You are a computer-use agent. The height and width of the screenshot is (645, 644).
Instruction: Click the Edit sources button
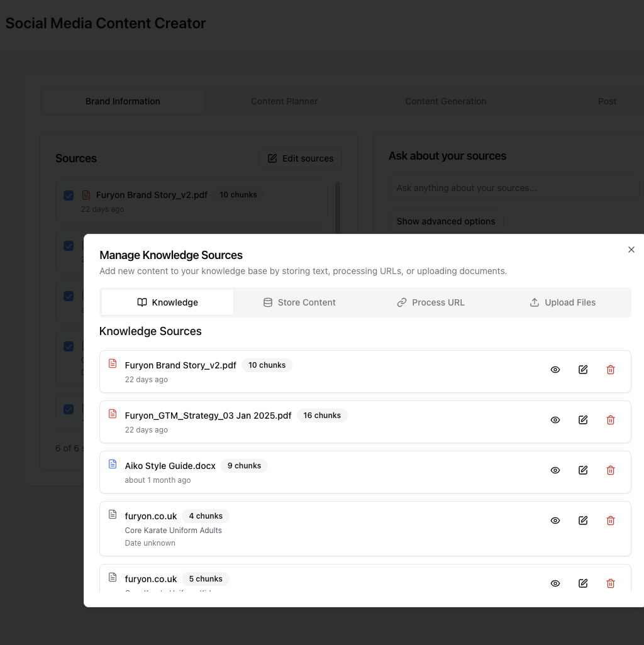[300, 158]
